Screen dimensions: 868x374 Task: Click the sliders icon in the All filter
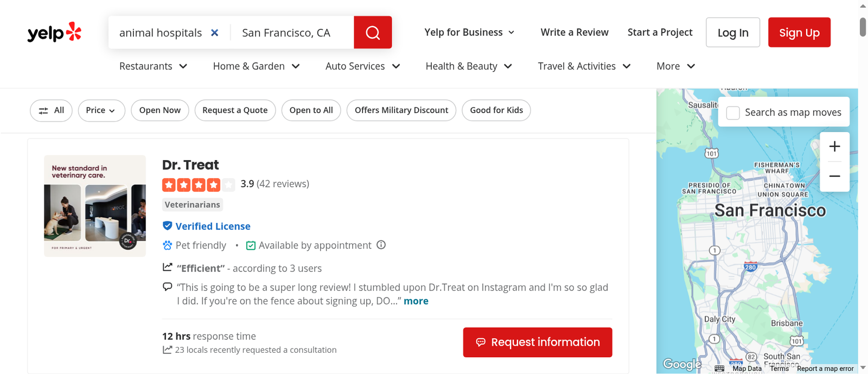pos(43,111)
